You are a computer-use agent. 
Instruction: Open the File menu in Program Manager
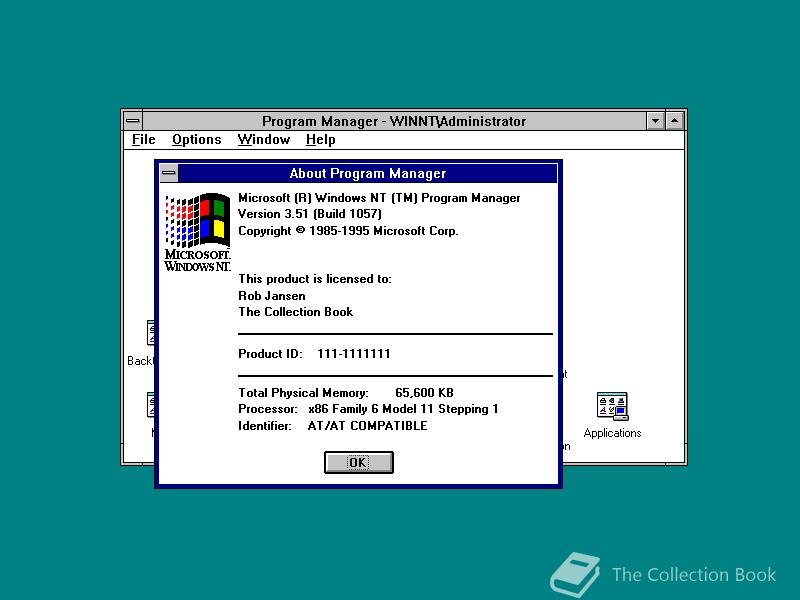coord(143,139)
